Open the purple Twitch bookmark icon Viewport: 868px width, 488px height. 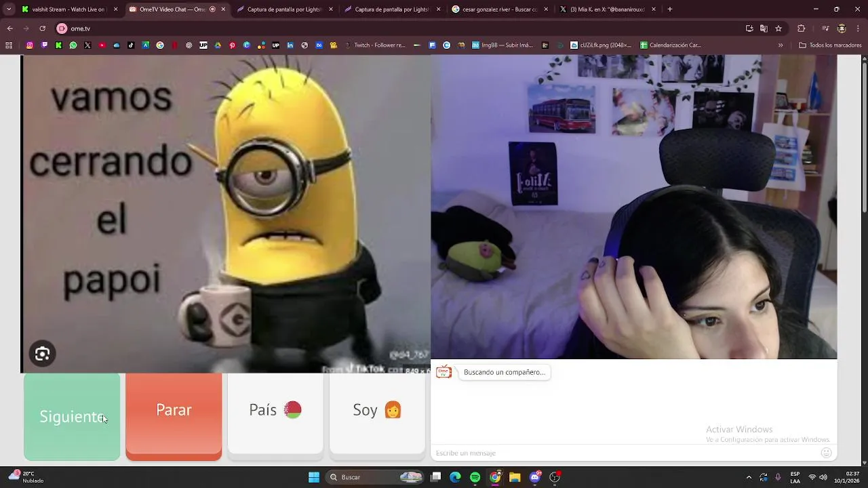[x=44, y=45]
